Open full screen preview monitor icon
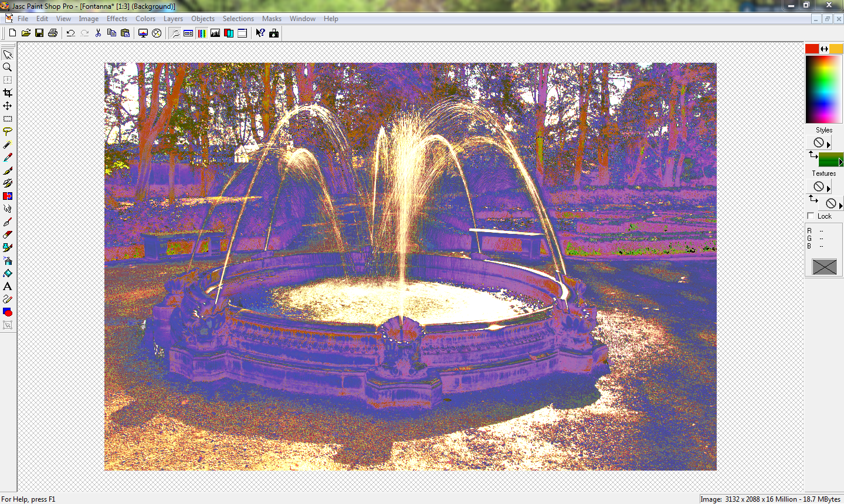Viewport: 844px width, 504px height. point(143,33)
